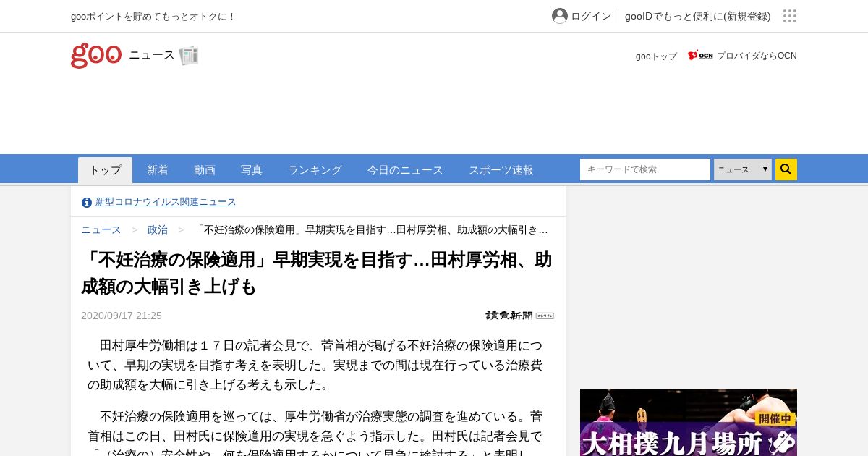The image size is (868, 456).
Task: Click the login user avatar icon
Action: pos(560,16)
